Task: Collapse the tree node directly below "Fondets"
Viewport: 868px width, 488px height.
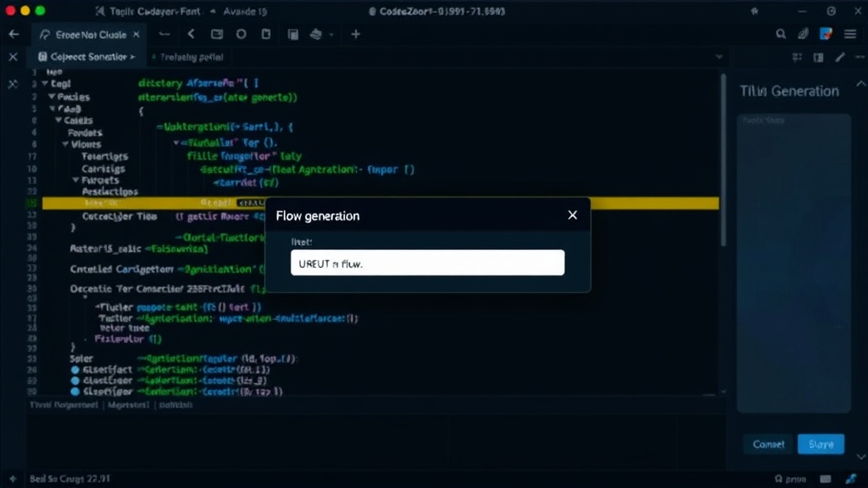Action: coord(65,144)
